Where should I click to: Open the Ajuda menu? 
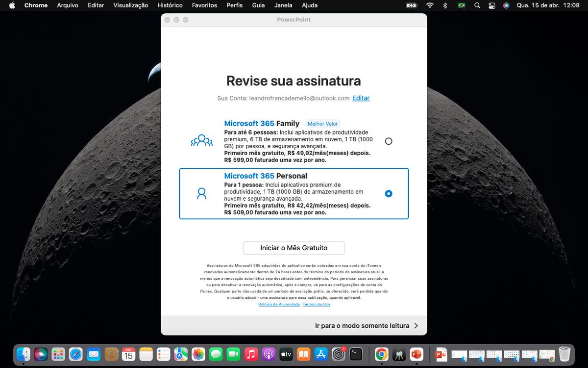click(x=310, y=5)
